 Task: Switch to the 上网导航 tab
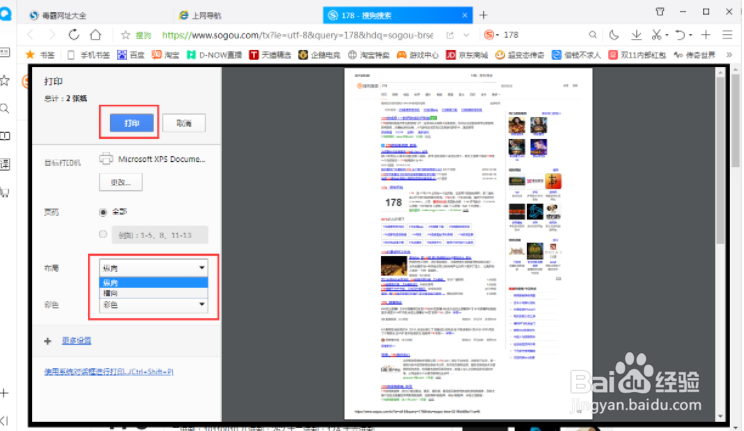200,15
